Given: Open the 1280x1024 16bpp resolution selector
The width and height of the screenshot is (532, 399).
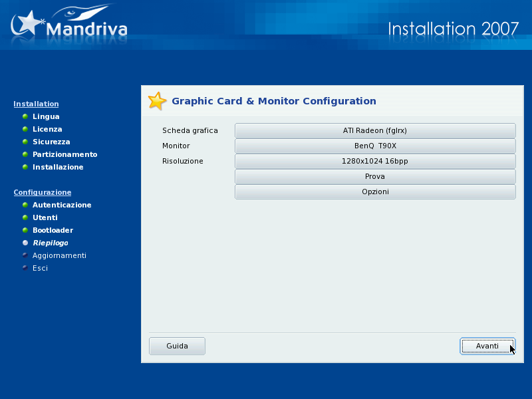Looking at the screenshot, I should click(375, 161).
